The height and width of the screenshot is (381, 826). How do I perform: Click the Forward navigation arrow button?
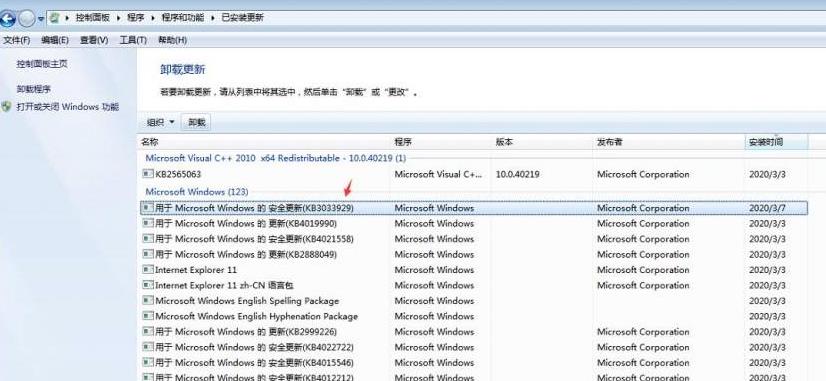[26, 19]
